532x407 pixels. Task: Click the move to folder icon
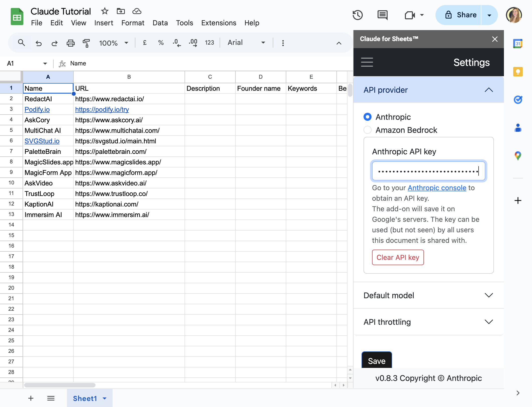tap(121, 11)
